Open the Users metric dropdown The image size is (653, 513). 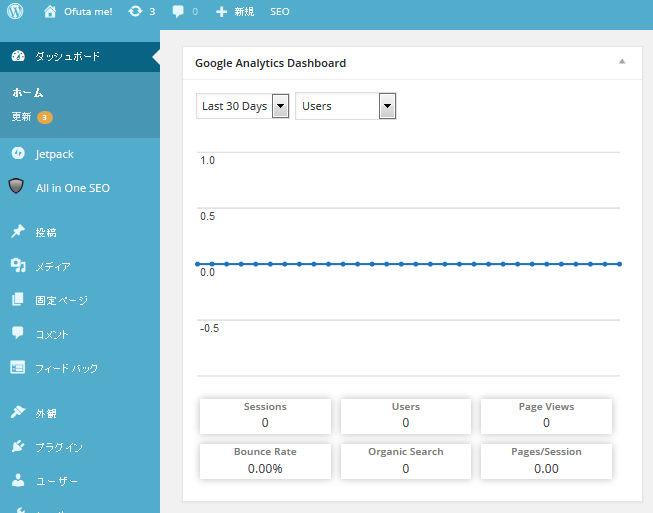(x=346, y=106)
